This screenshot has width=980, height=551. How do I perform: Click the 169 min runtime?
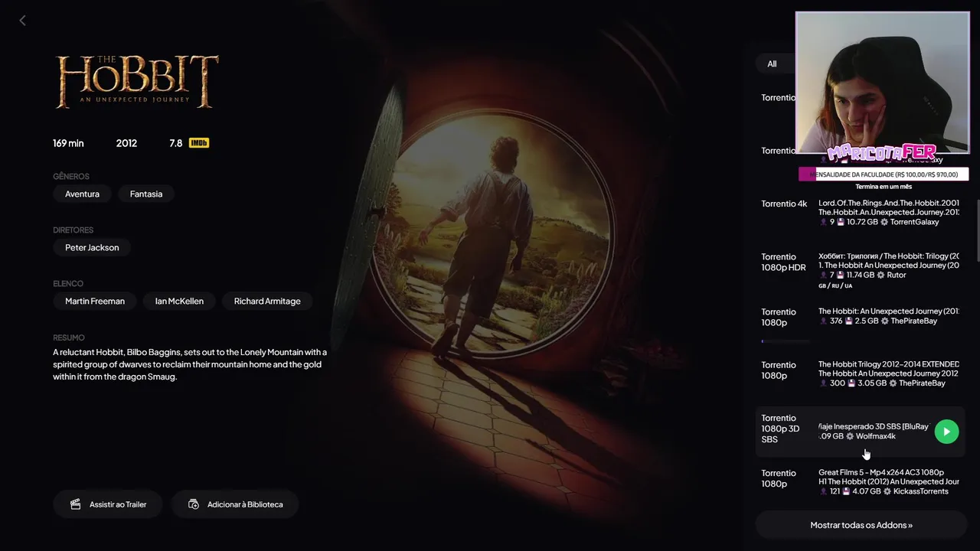tap(68, 143)
